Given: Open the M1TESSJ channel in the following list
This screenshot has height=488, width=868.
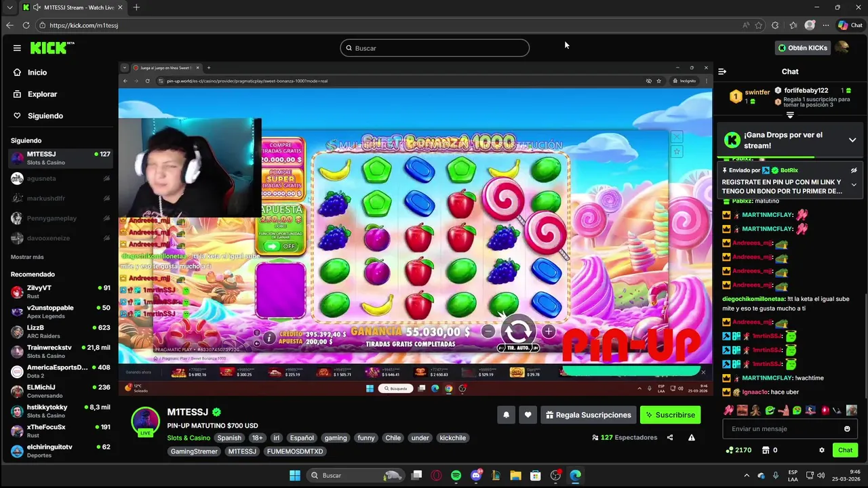Looking at the screenshot, I should (x=60, y=158).
